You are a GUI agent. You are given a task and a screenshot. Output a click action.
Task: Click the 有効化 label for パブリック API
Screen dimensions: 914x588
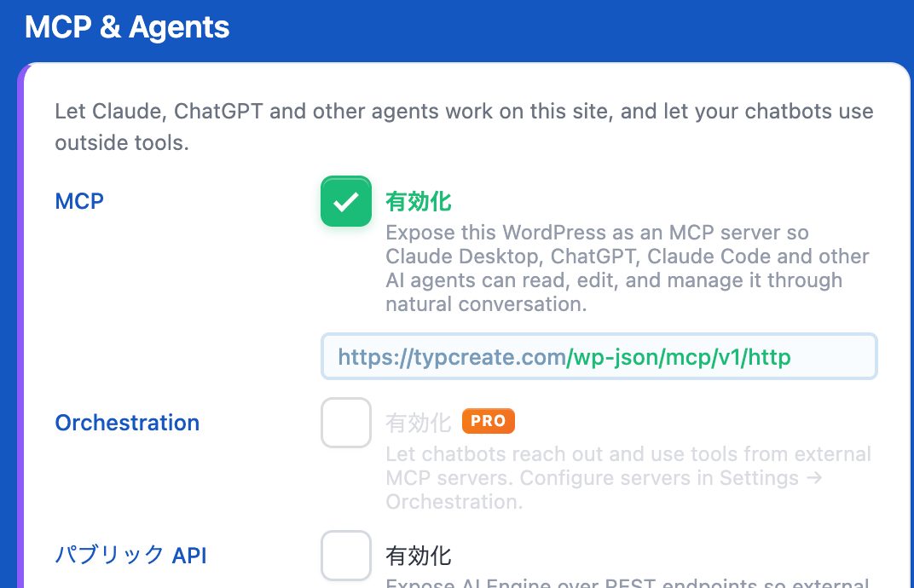[x=418, y=556]
